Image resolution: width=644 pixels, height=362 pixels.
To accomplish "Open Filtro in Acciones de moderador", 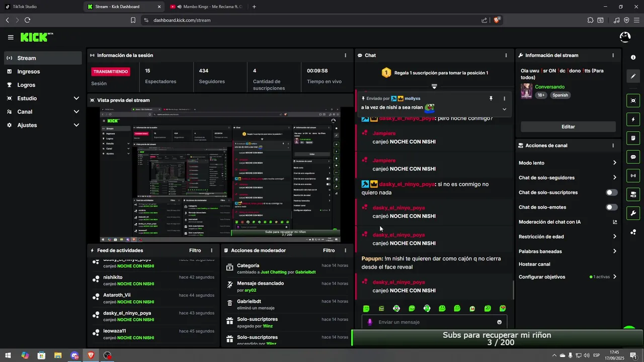I will [329, 250].
